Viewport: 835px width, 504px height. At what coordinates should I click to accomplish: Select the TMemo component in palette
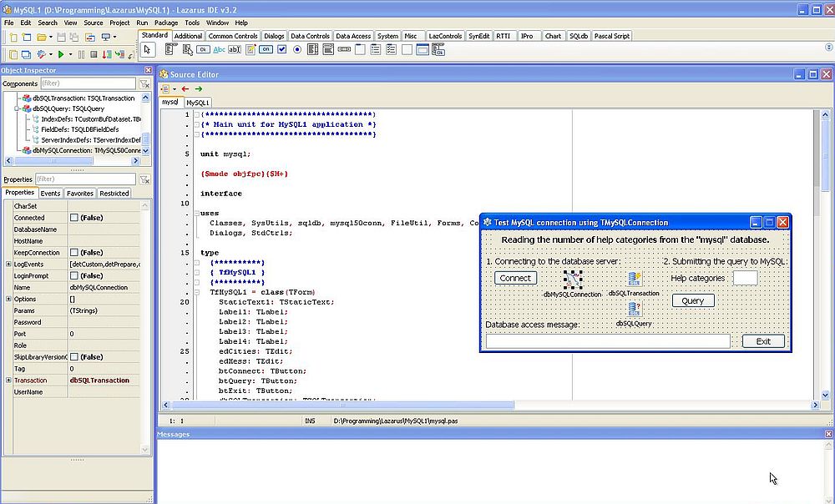coord(250,49)
